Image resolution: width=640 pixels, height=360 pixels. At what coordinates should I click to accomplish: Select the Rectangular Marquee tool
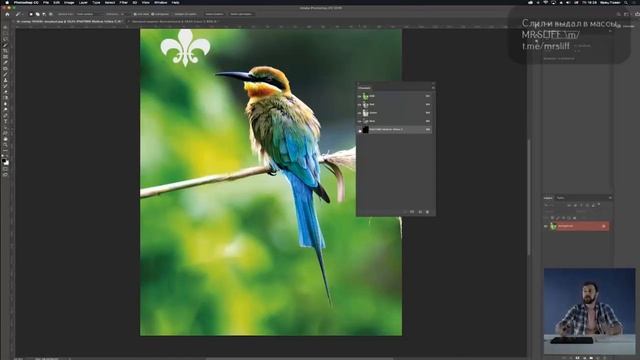(x=5, y=33)
